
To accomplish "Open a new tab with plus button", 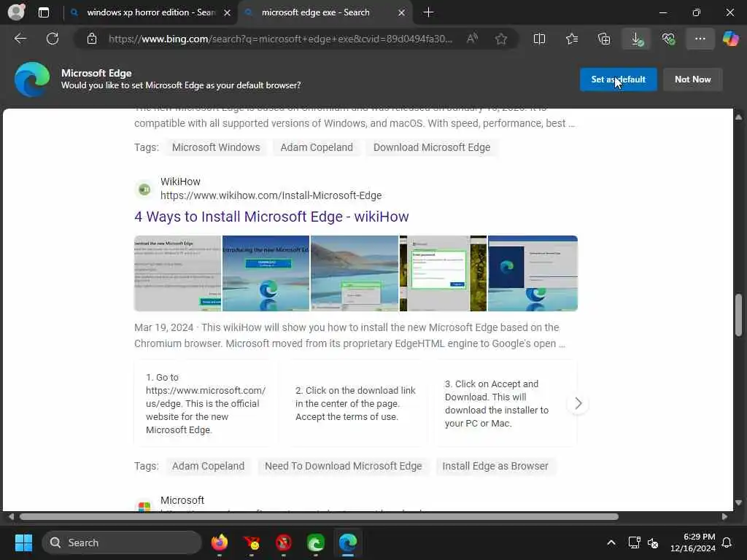I will 428,12.
